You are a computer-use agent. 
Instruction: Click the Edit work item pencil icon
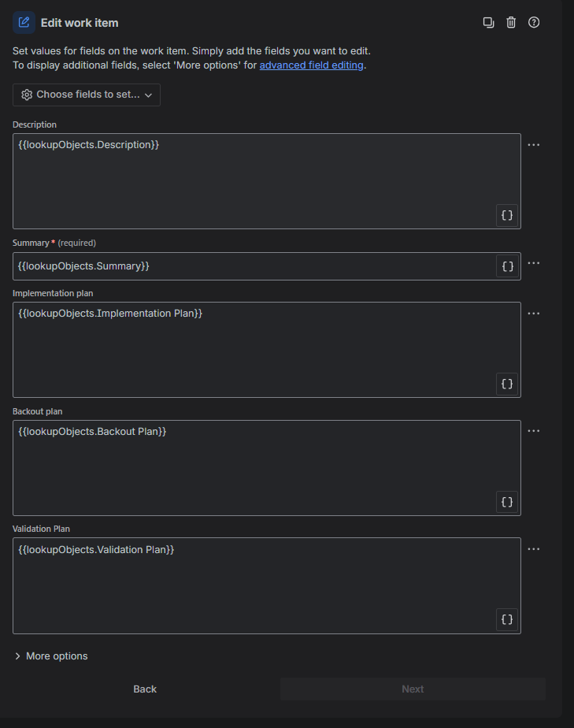tap(23, 22)
